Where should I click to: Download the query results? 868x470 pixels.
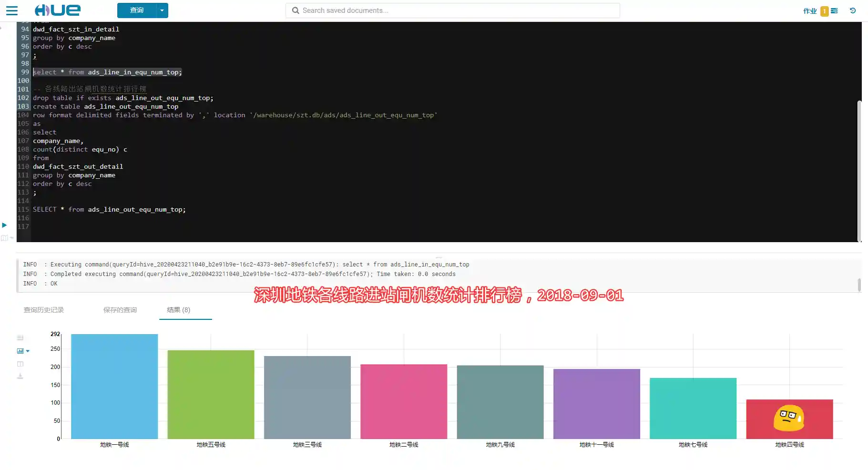click(x=20, y=377)
